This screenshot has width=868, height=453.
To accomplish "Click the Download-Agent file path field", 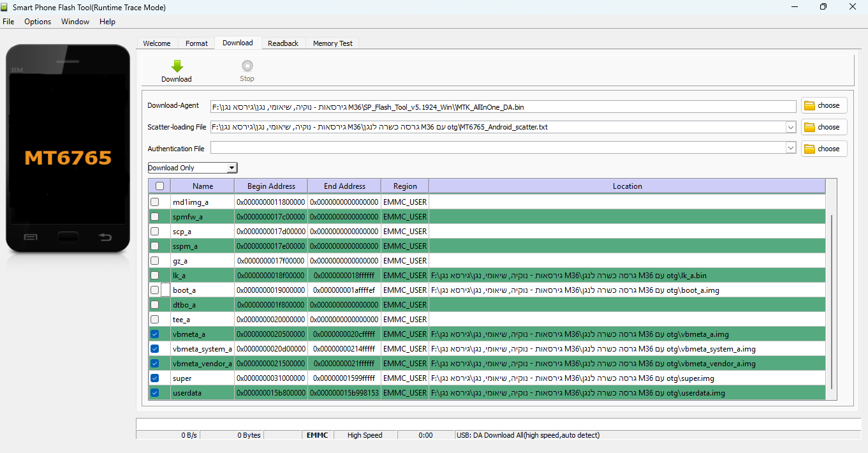I will [503, 107].
